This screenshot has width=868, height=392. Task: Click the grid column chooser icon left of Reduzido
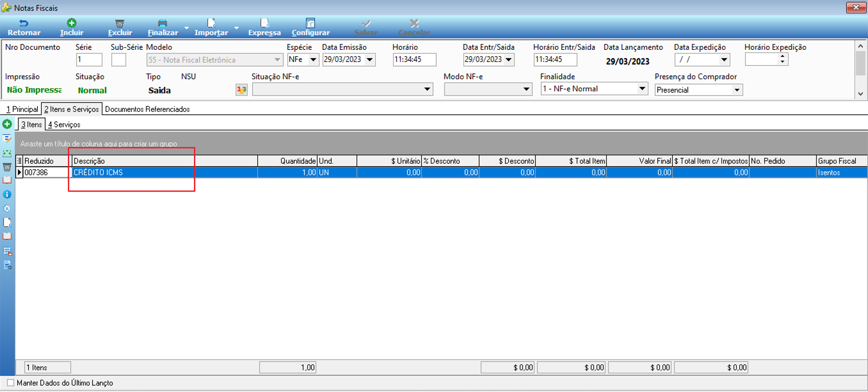[19, 161]
